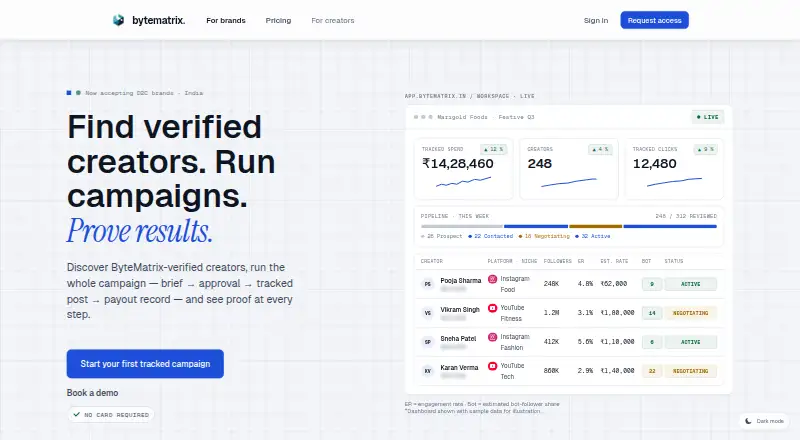Click the bot score 14 badge
The image size is (800, 440).
652,313
